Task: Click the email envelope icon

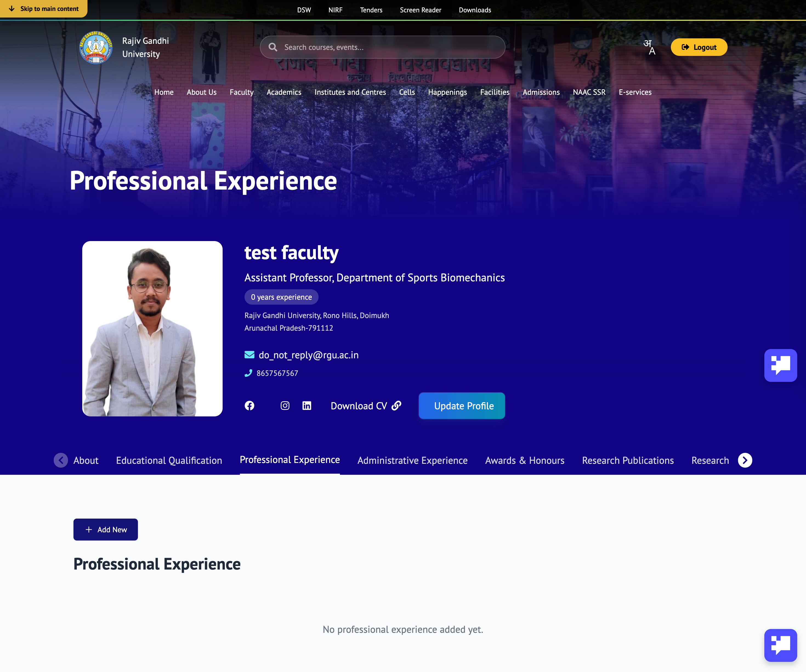Action: [249, 355]
